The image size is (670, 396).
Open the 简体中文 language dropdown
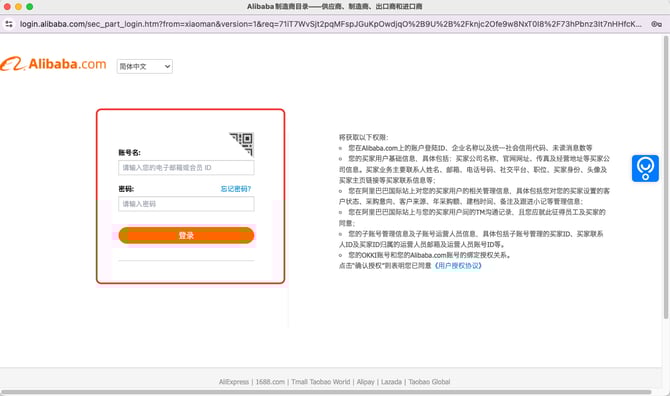[145, 66]
